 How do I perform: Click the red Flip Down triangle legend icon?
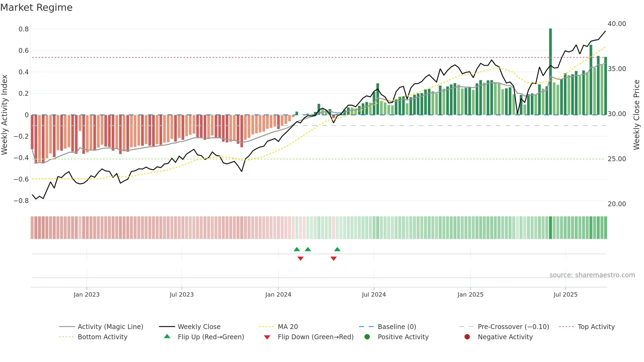click(x=267, y=337)
